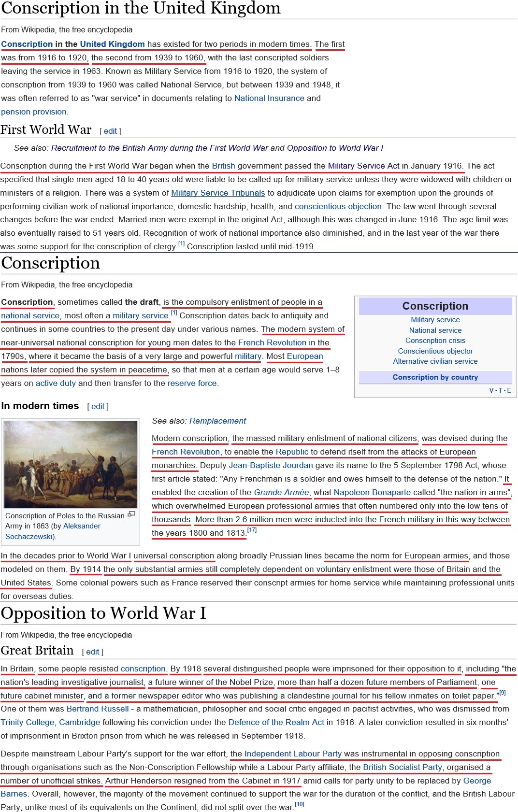Open the Conscription of Poles painting thumbnail
The width and height of the screenshot is (518, 812).
(71, 464)
